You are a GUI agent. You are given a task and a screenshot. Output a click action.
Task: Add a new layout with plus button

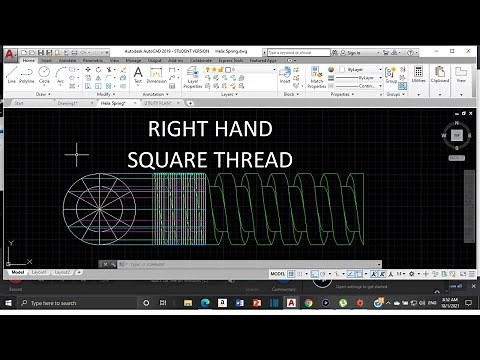point(79,272)
